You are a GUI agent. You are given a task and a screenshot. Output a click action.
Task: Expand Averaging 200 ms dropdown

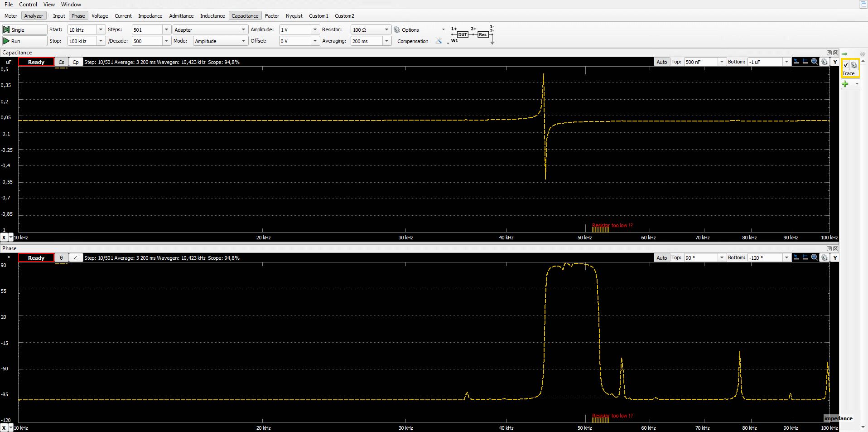[x=386, y=41]
